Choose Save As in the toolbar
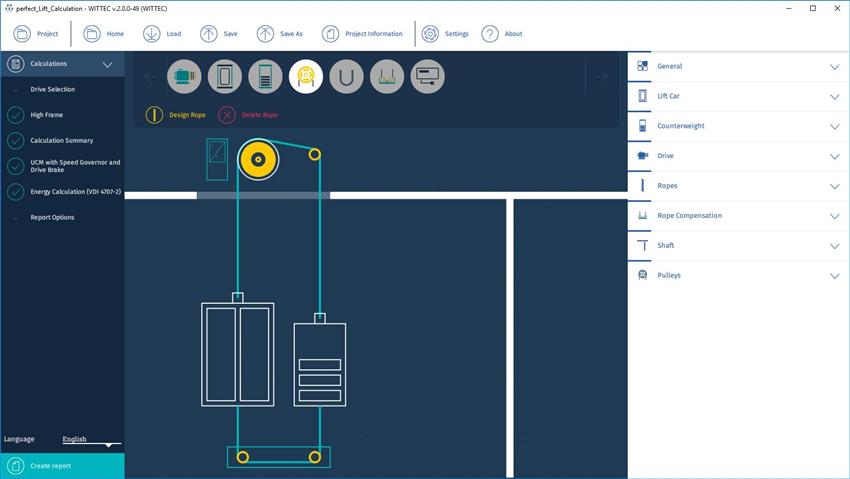 (280, 34)
